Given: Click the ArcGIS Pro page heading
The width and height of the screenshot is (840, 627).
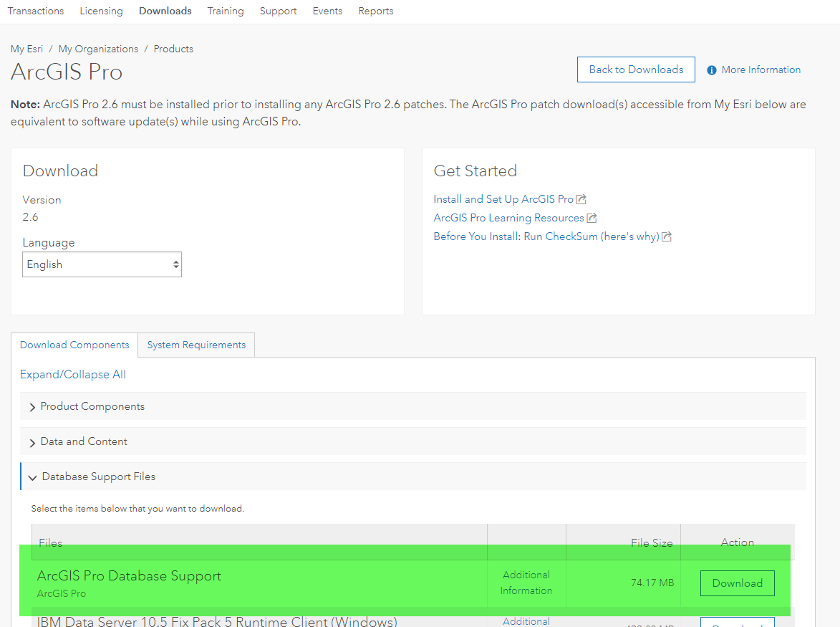Looking at the screenshot, I should (67, 72).
